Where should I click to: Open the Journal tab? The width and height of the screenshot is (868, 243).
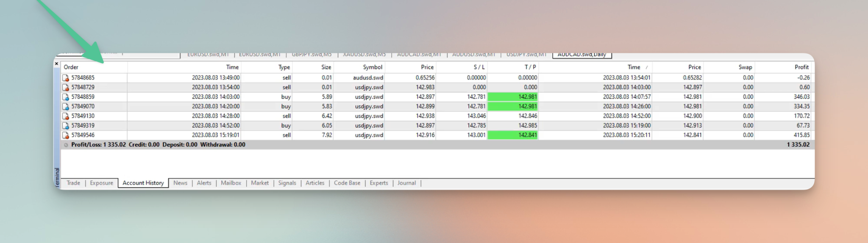406,183
